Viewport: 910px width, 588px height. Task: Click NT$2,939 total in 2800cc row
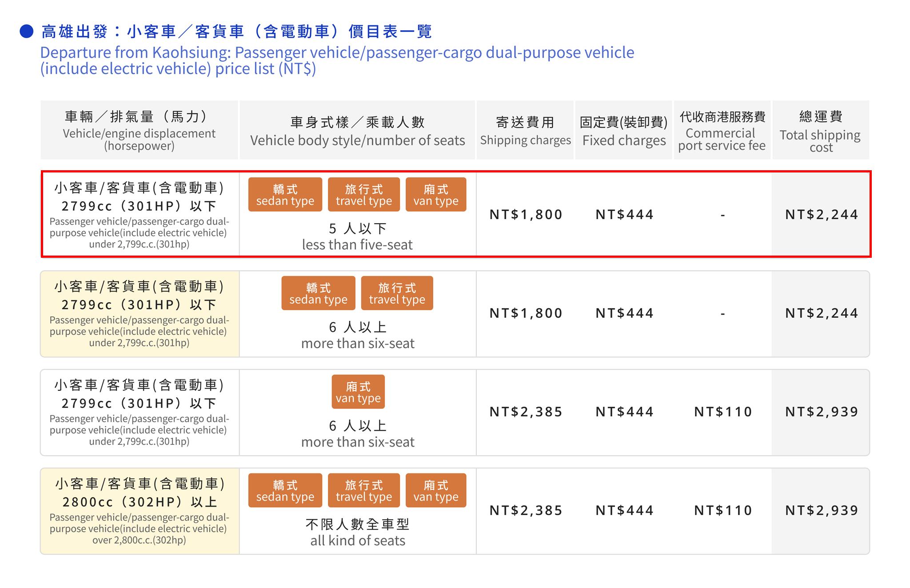point(822,511)
